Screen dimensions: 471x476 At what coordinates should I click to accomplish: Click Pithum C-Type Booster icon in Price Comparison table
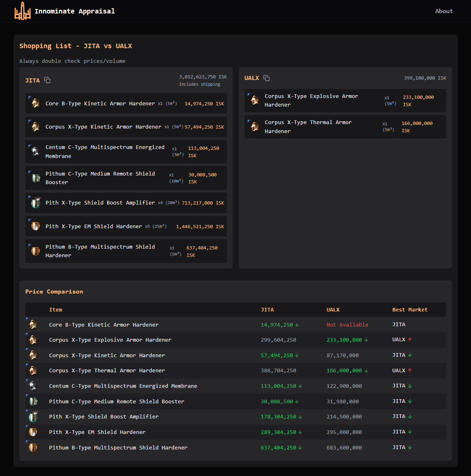click(33, 401)
